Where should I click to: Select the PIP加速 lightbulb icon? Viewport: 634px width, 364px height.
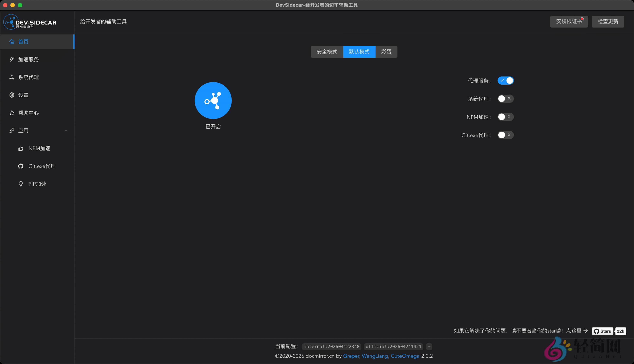[x=21, y=184]
